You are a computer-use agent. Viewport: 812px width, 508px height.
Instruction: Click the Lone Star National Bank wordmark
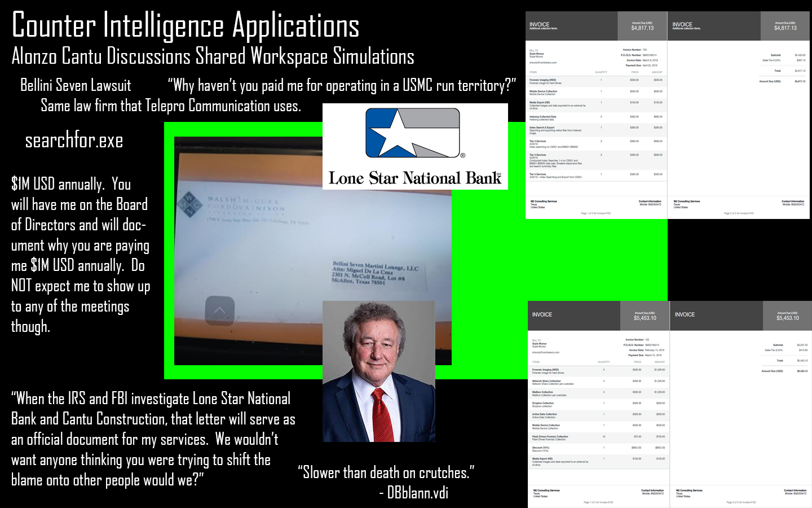[415, 178]
